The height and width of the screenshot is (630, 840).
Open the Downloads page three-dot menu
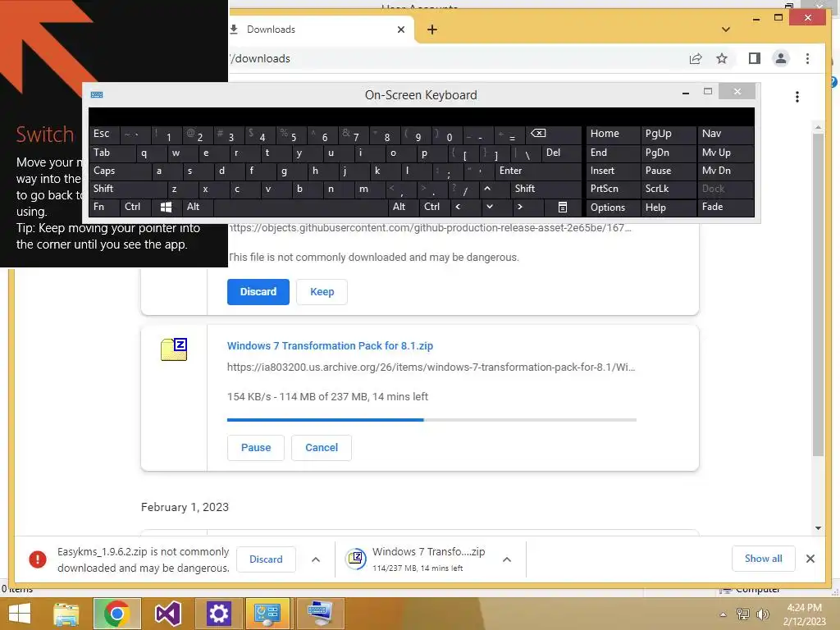click(x=797, y=97)
